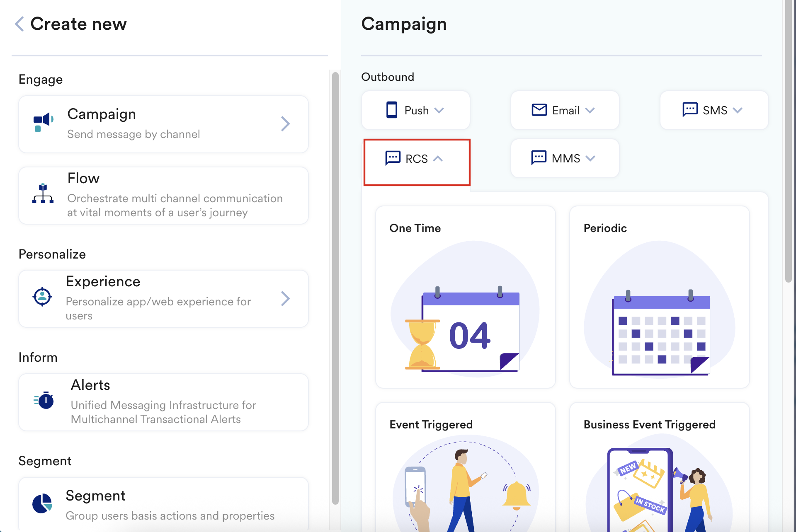Click the Experience target user icon

click(42, 297)
